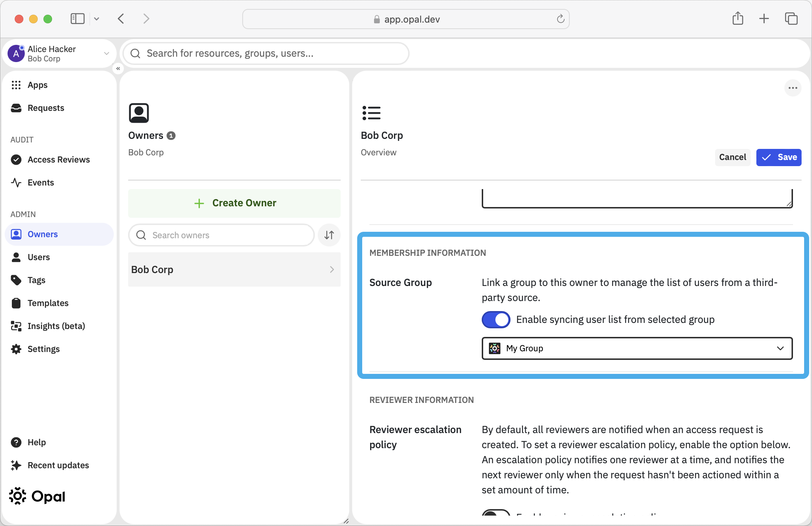Click the global search magnifier icon
812x526 pixels.
tap(135, 53)
